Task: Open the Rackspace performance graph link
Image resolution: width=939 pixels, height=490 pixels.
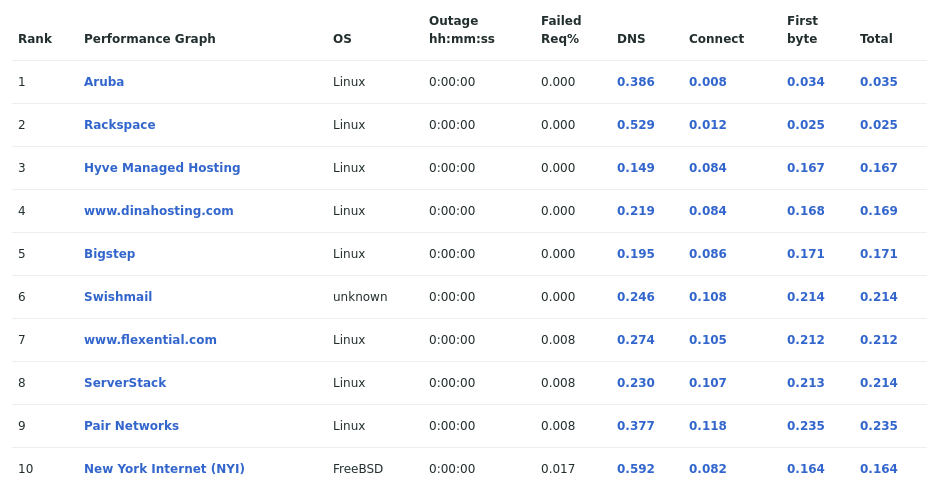Action: pos(119,125)
